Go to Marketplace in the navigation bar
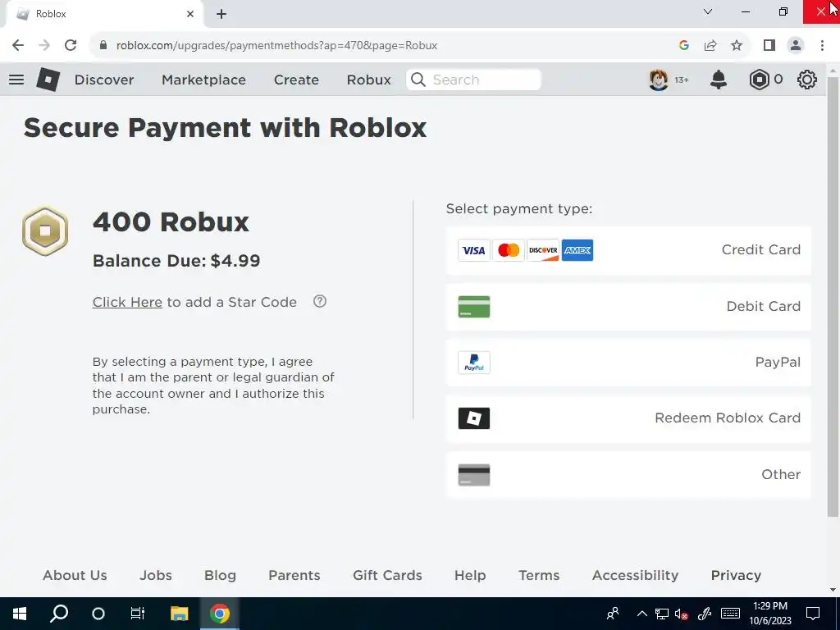Image resolution: width=840 pixels, height=630 pixels. point(203,80)
